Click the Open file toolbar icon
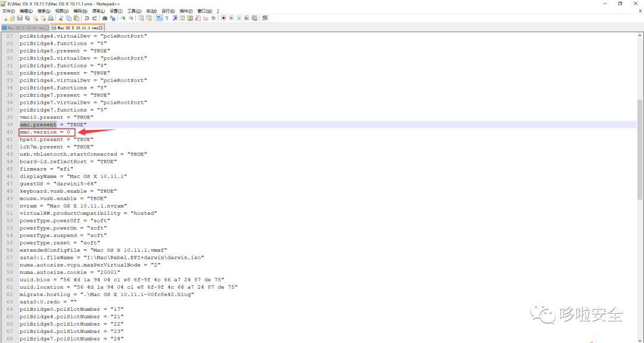This screenshot has height=343, width=644. pyautogui.click(x=12, y=18)
